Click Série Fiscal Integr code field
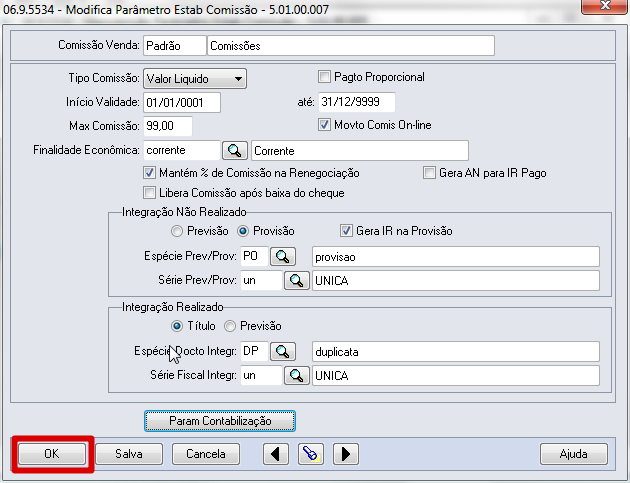This screenshot has height=483, width=630. (x=261, y=375)
